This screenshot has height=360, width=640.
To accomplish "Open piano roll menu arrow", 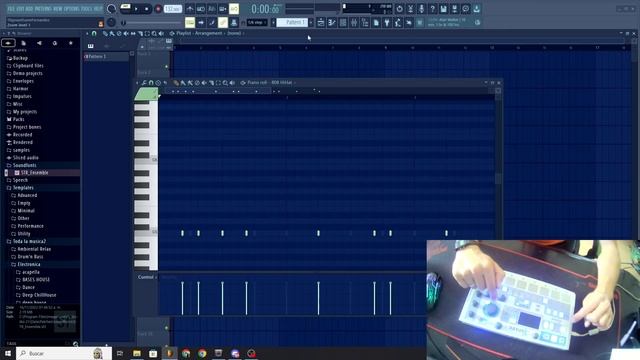I will (138, 83).
